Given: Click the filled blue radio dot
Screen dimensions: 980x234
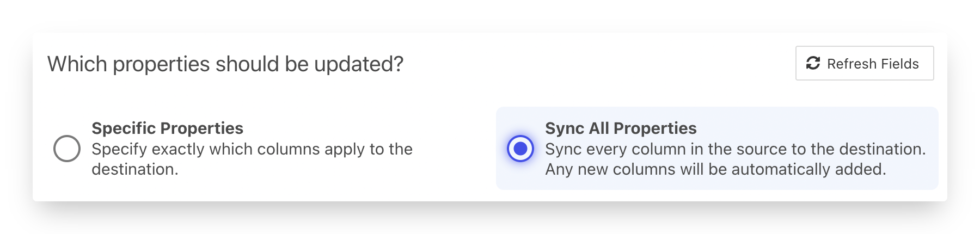Looking at the screenshot, I should click(x=520, y=149).
